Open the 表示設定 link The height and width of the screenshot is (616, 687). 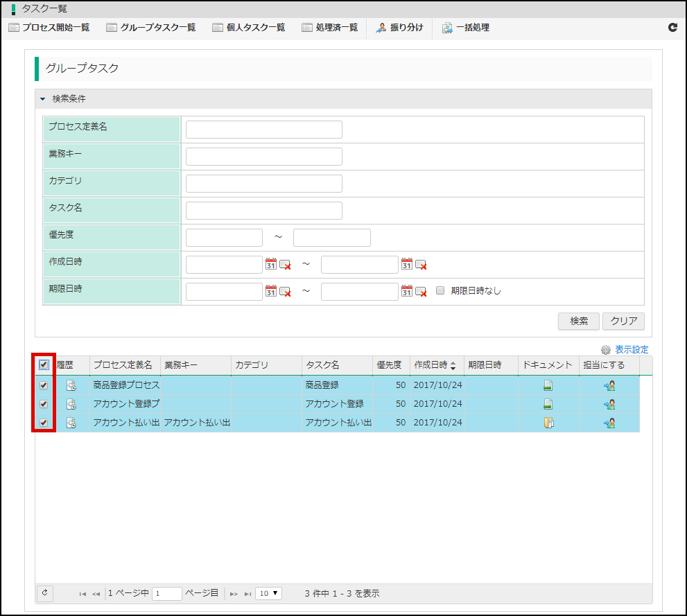pos(631,350)
